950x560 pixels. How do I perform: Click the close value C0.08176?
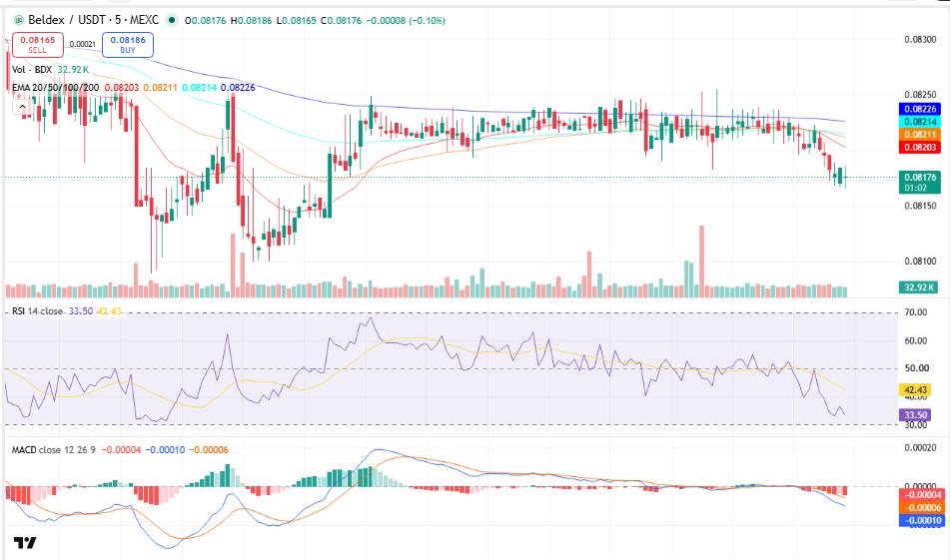coord(341,21)
